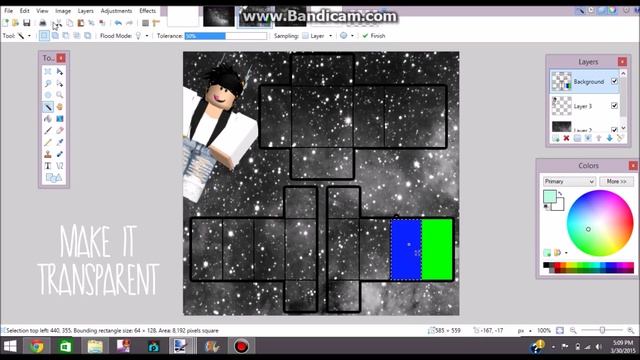Toggle Layer 2 visibility checkbox
Image resolution: width=640 pixels, height=360 pixels.
[x=614, y=129]
